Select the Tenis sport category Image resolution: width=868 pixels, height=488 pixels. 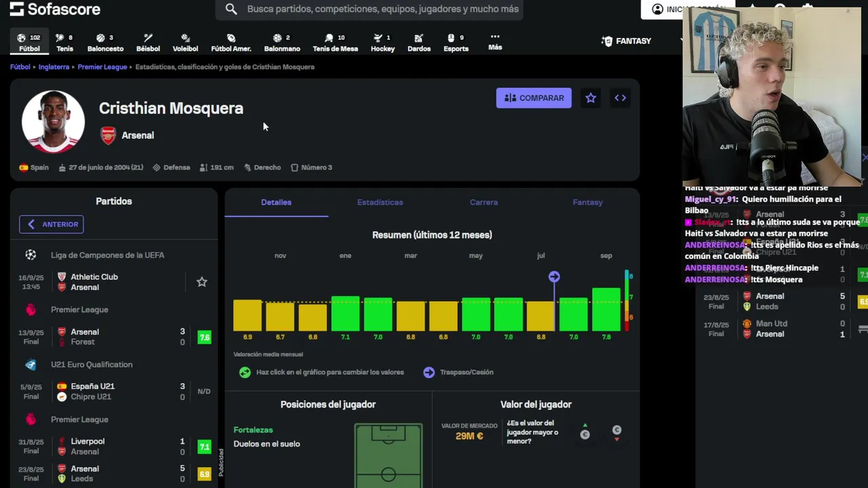tap(64, 43)
